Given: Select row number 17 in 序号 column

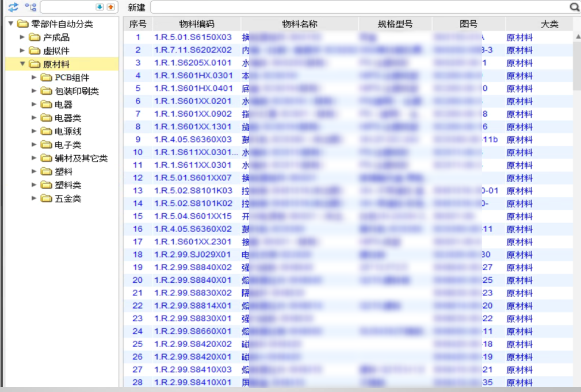Looking at the screenshot, I should point(137,241).
